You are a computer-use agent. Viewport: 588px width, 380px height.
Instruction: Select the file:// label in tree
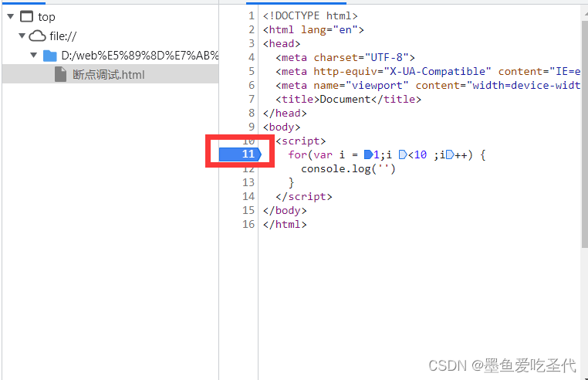point(63,36)
